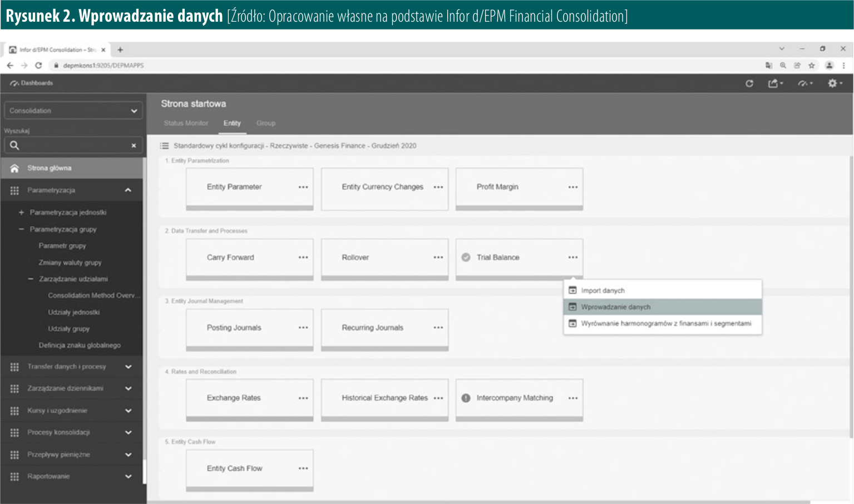The image size is (854, 504).
Task: Choose Import danych from popup menu
Action: click(x=663, y=290)
